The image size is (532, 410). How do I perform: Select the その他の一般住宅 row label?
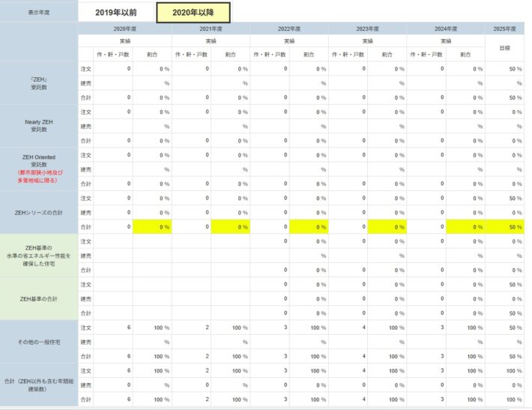click(x=39, y=342)
